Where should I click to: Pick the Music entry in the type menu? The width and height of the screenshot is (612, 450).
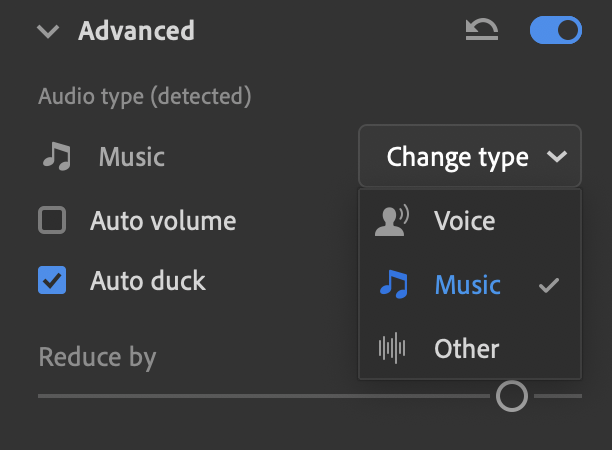(x=470, y=285)
